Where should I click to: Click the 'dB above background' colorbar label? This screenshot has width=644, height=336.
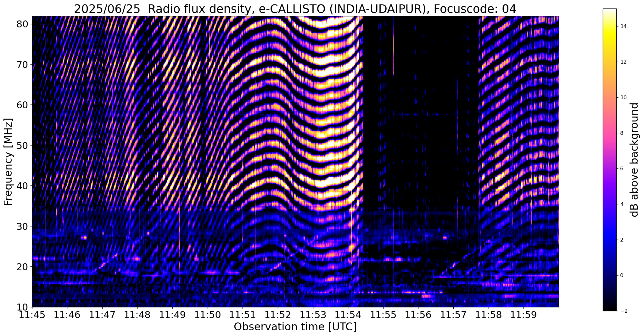pyautogui.click(x=635, y=160)
